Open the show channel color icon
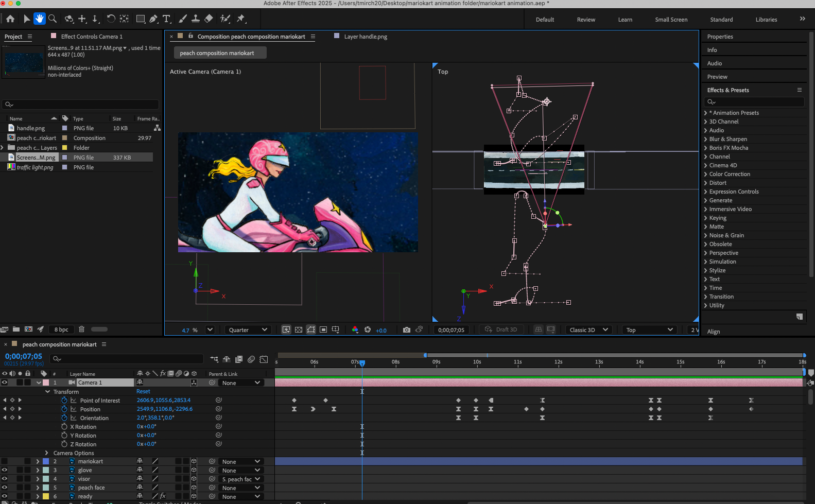 tap(355, 330)
